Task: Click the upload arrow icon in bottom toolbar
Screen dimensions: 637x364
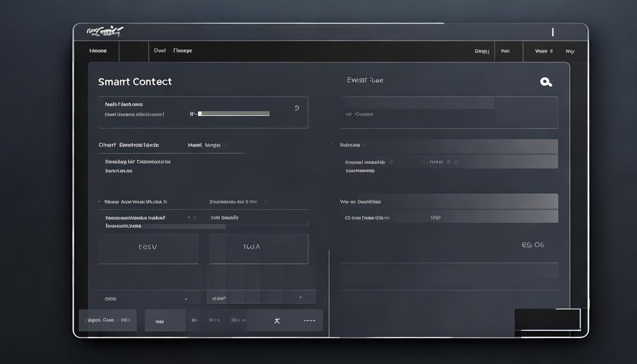Action: tap(277, 321)
